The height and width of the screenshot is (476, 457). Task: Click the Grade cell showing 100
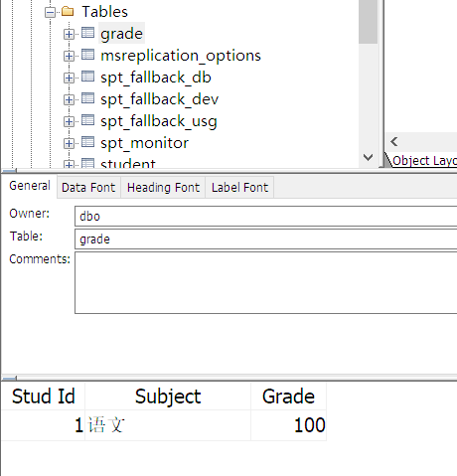click(x=289, y=425)
